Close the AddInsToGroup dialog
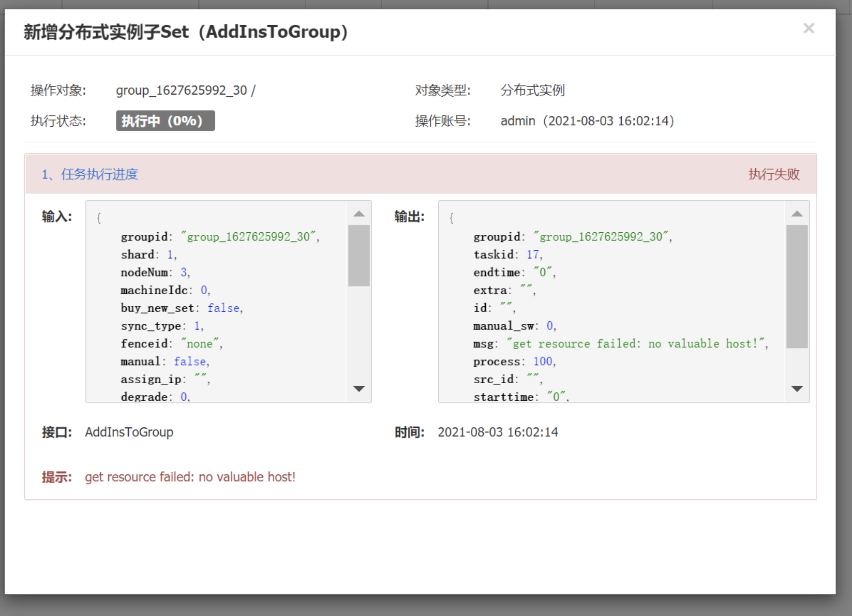 coord(808,28)
